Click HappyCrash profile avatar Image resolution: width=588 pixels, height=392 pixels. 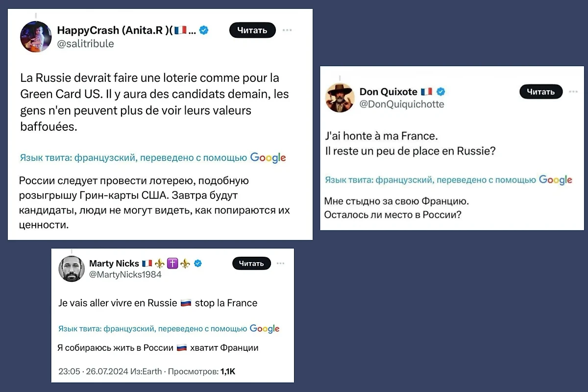(36, 36)
